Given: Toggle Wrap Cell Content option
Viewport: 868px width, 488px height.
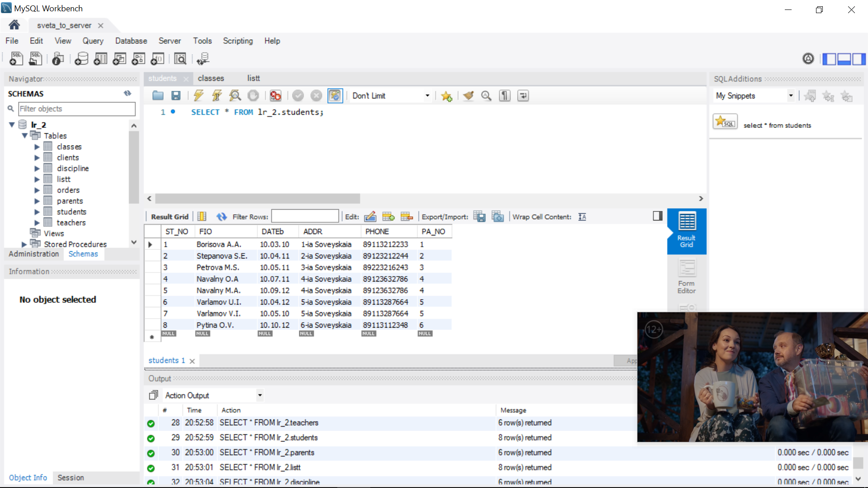Looking at the screenshot, I should [x=582, y=217].
